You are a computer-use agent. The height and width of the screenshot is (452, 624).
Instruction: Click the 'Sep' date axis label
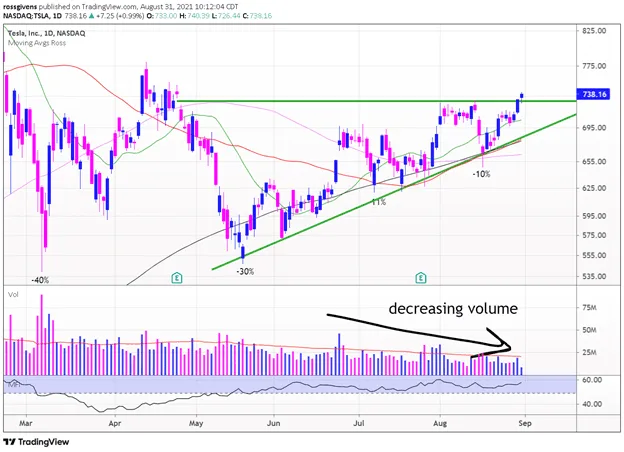[525, 423]
